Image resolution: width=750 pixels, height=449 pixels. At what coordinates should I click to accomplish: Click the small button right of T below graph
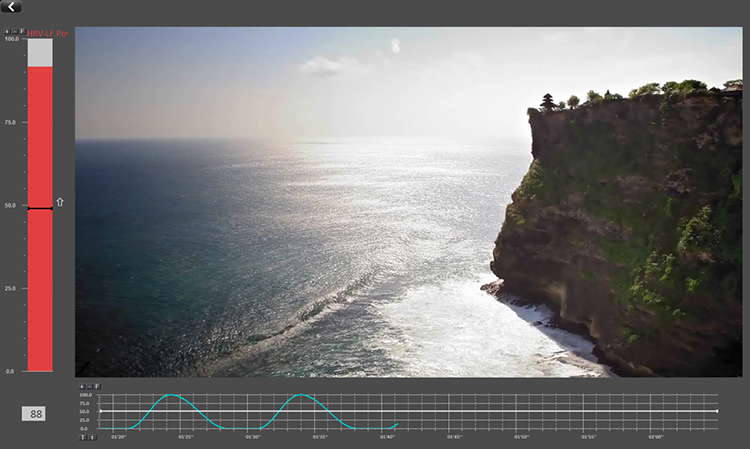coord(92,437)
